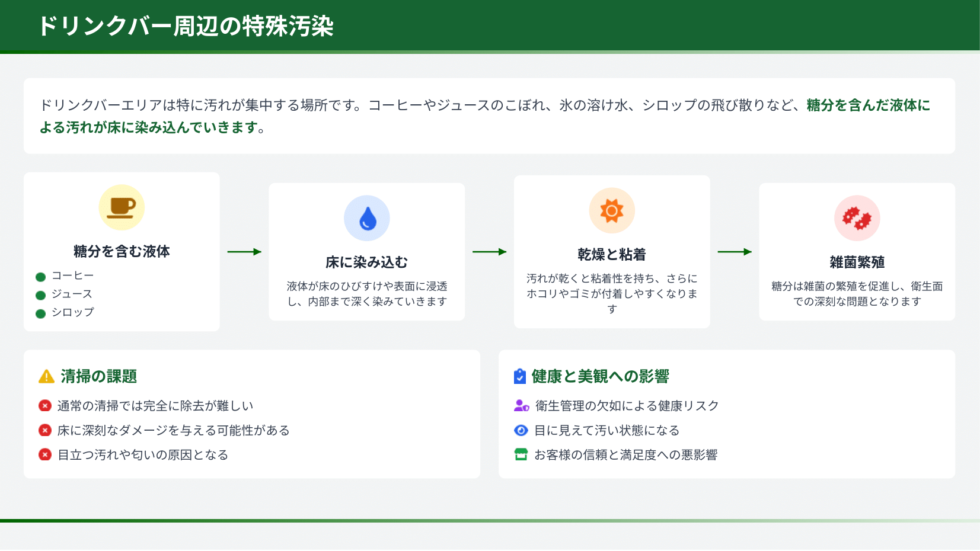Click red X beside 目立つ汚れや匂い
The height and width of the screenshot is (551, 980).
coord(45,454)
